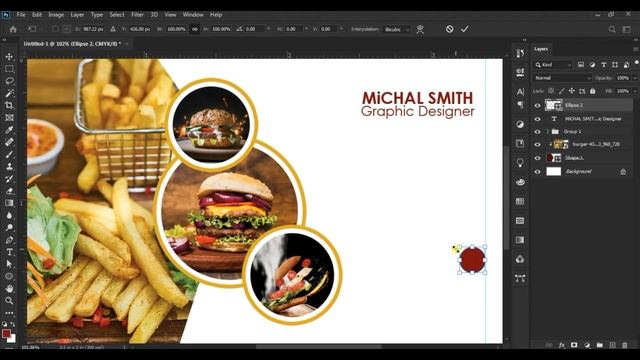640x360 pixels.
Task: Open the Edit Toolbar three-dots menu
Action: pyautogui.click(x=9, y=313)
